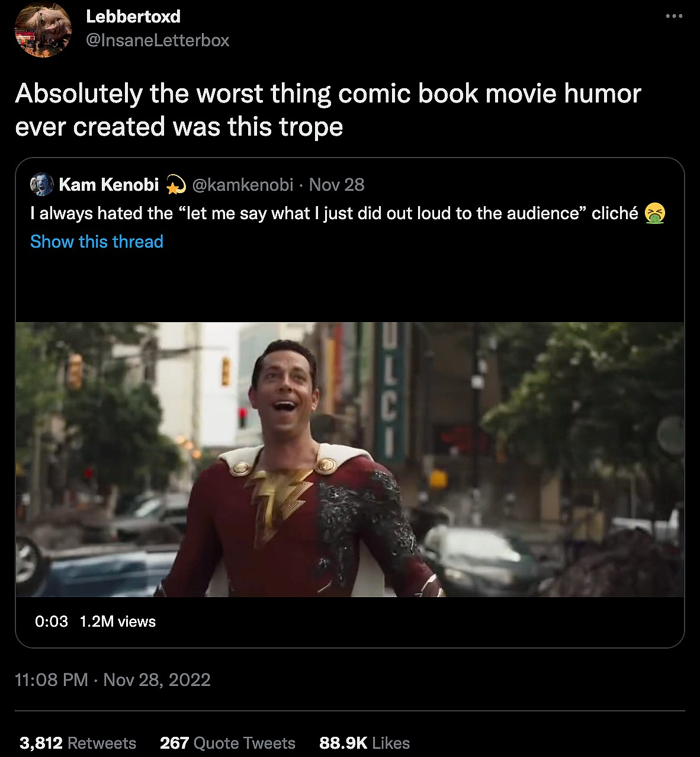This screenshot has width=700, height=757.
Task: Click Kam Kenobi's small profile avatar
Action: pyautogui.click(x=41, y=185)
